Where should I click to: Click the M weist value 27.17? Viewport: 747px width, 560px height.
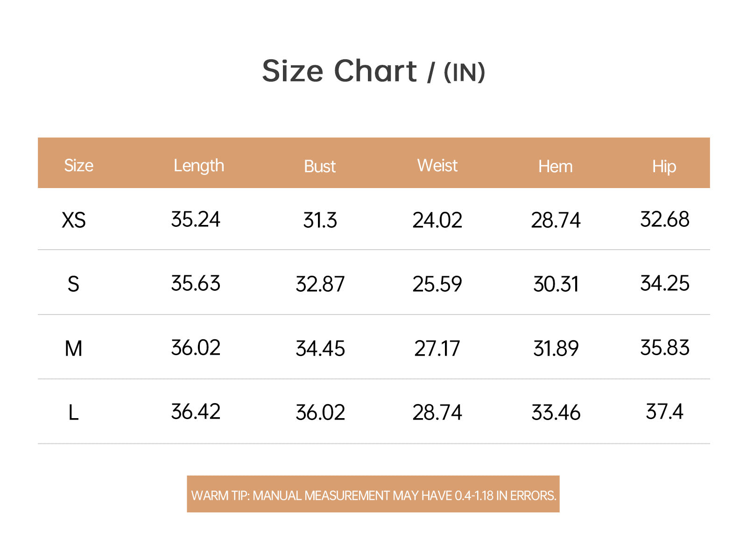[x=437, y=349]
